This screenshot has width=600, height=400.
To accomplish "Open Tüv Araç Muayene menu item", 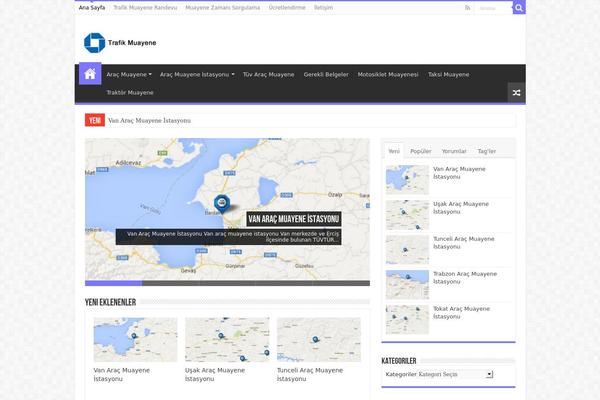I will click(269, 75).
